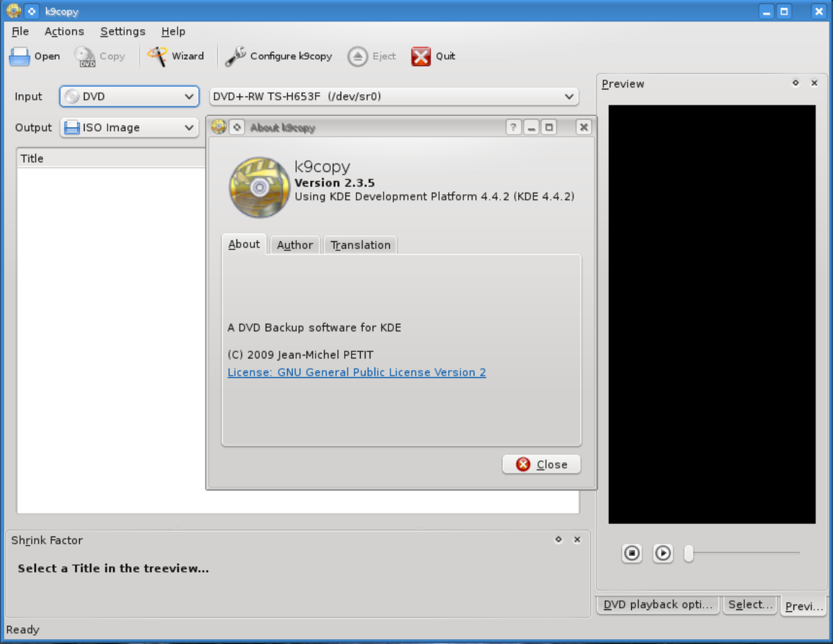The width and height of the screenshot is (833, 644).
Task: Click the help question mark in About dialog
Action: click(513, 127)
